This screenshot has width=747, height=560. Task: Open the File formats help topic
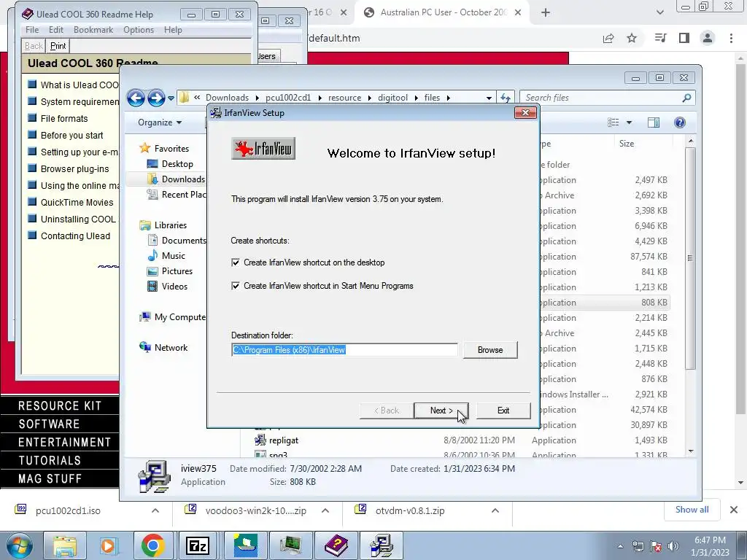[64, 119]
